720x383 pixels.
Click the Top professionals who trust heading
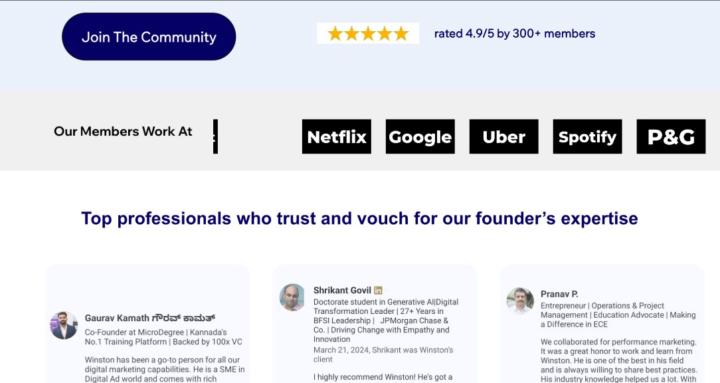point(360,219)
